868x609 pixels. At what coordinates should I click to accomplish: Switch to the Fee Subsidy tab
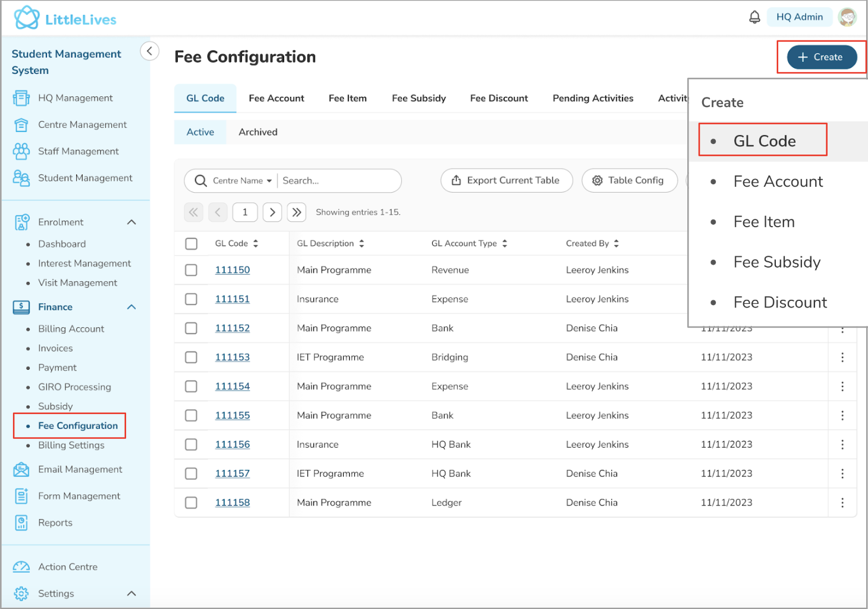coord(419,99)
